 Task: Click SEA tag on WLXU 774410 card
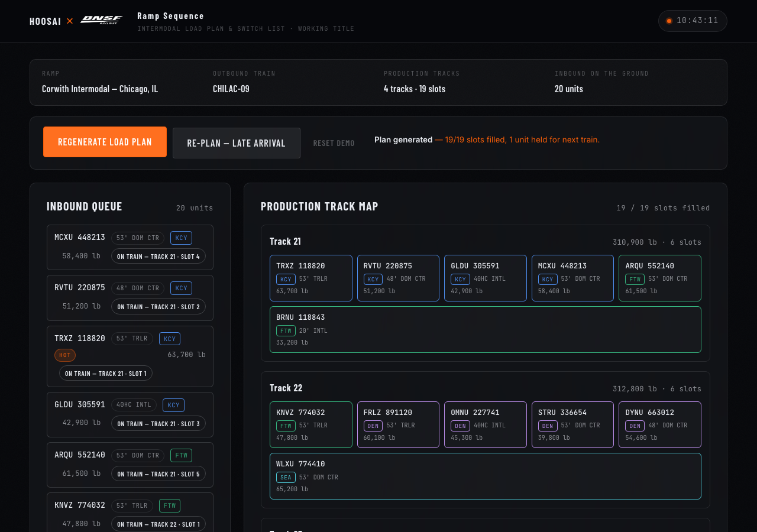point(286,477)
